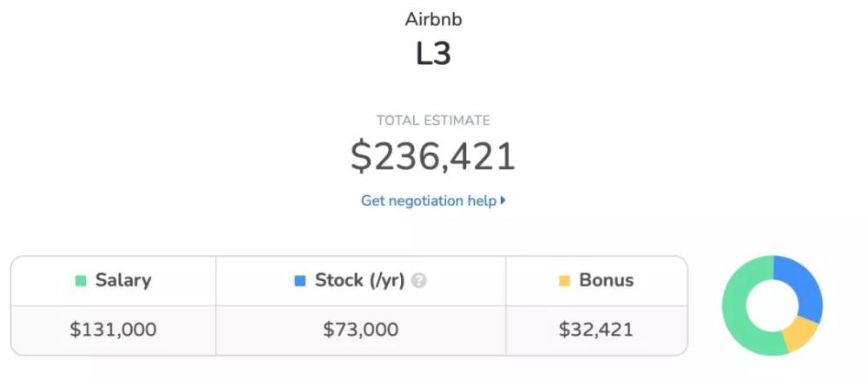Click the L3 level heading
Image resolution: width=868 pixels, height=379 pixels.
pos(433,55)
